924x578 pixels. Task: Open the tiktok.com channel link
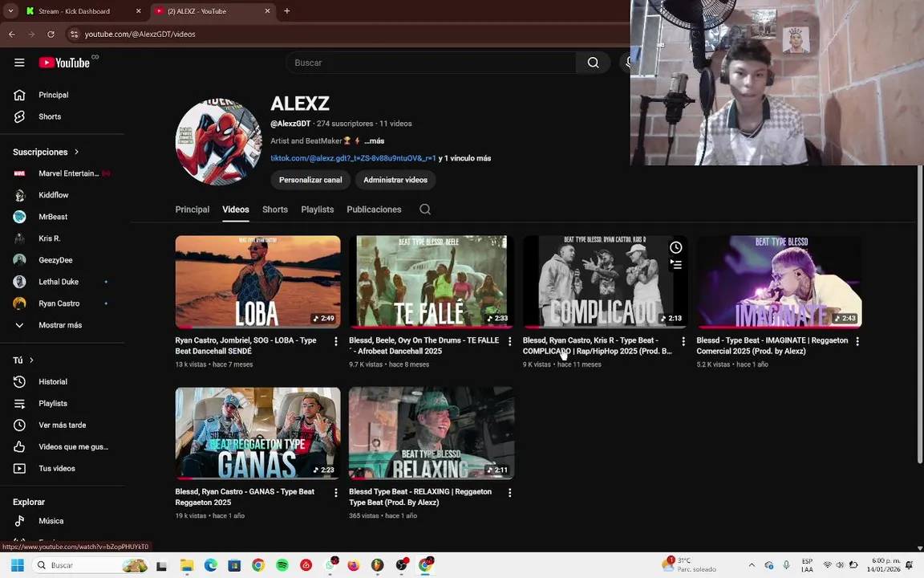(x=353, y=158)
